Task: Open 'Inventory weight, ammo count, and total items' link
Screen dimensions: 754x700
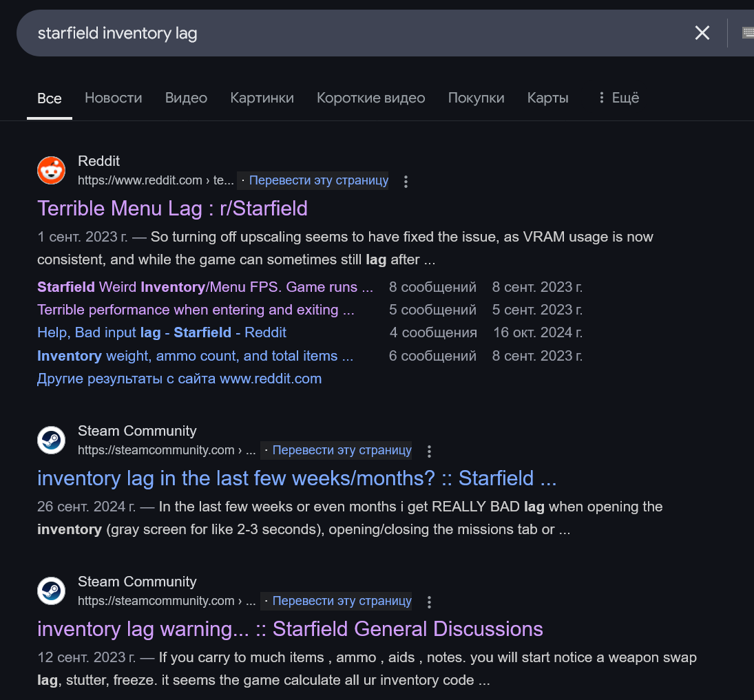Action: (x=196, y=356)
